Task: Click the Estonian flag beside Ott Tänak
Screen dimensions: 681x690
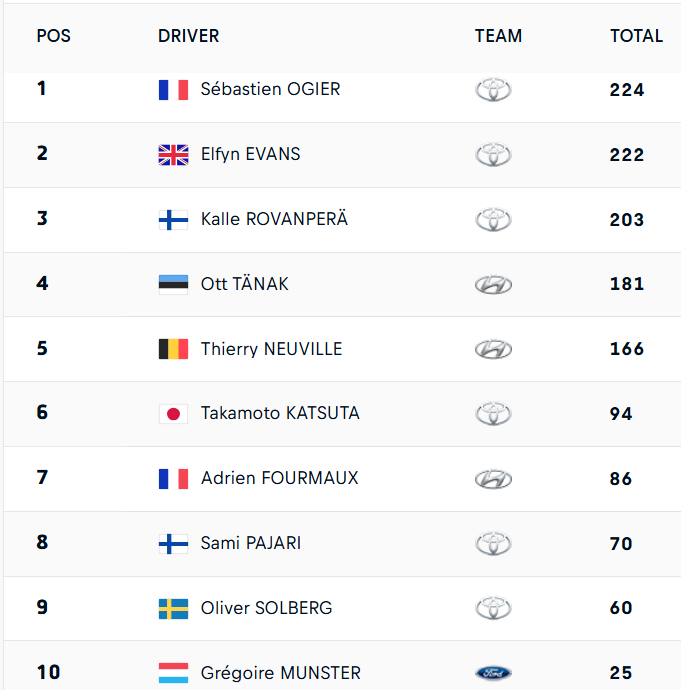Action: (x=173, y=284)
